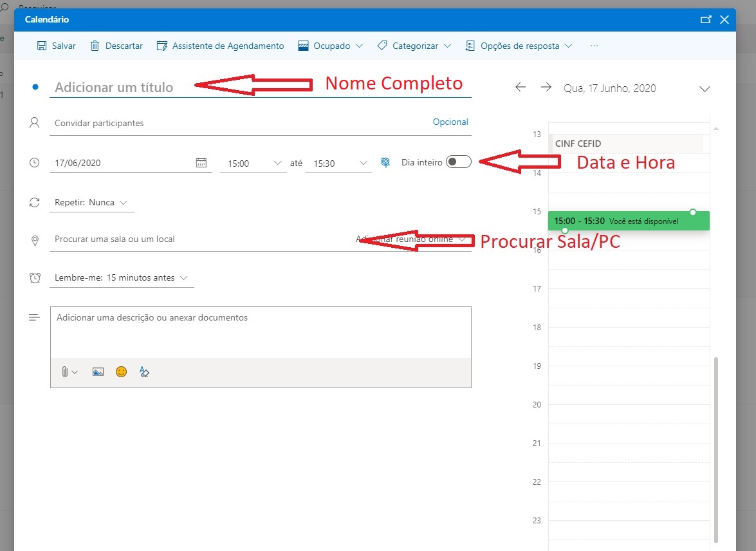756x551 pixels.
Task: Click the Opcional participants link
Action: (450, 122)
